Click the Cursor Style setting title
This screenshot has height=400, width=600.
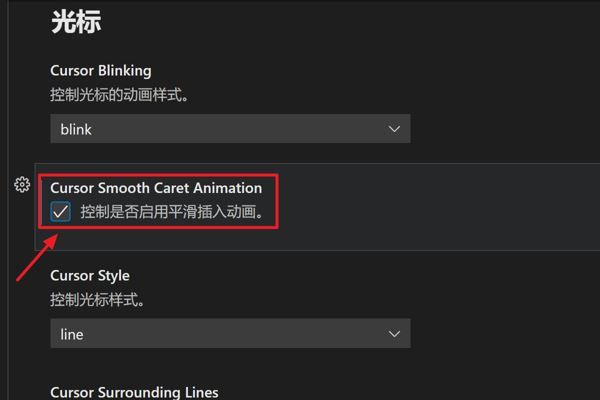point(90,275)
